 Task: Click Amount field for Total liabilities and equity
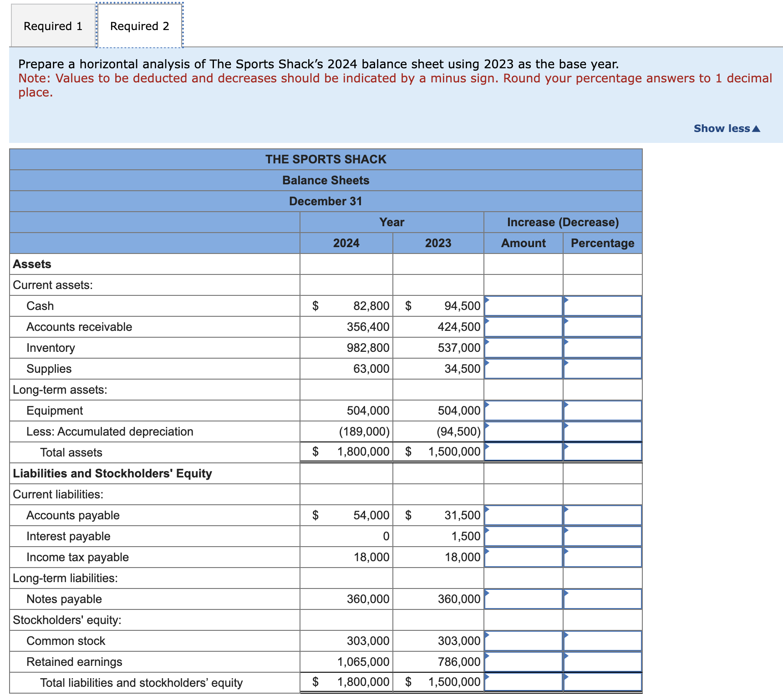coord(524,683)
